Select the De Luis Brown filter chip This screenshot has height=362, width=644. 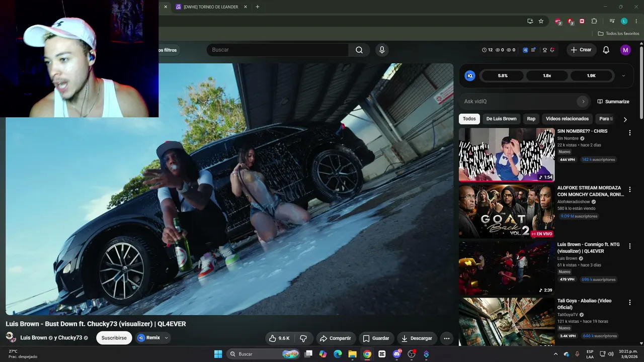[501, 119]
